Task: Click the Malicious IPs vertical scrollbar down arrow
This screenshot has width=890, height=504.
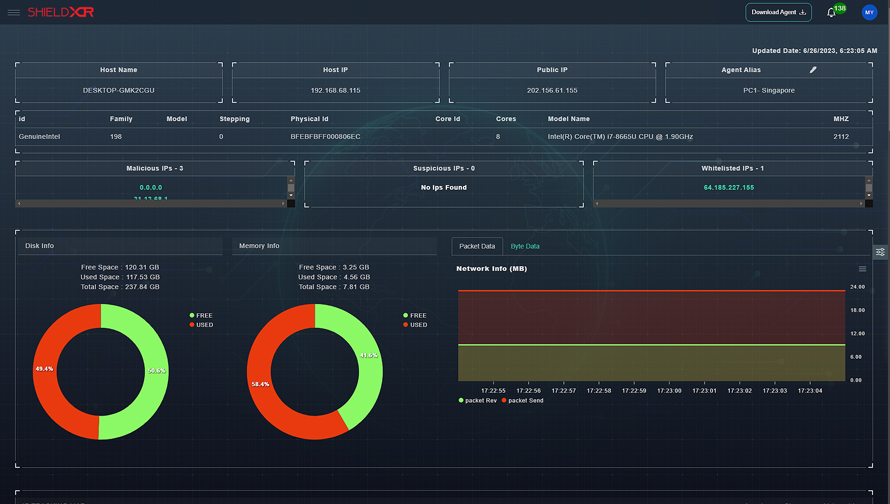Action: [x=291, y=195]
